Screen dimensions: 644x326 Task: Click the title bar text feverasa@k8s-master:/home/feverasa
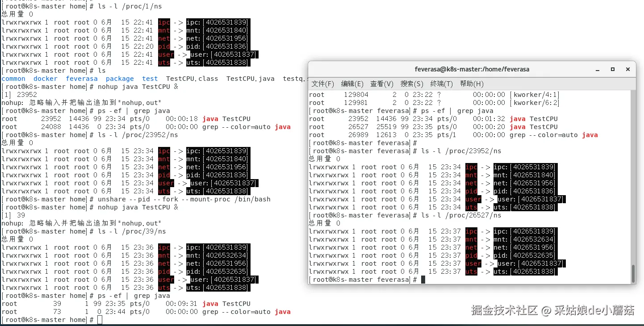click(x=472, y=69)
